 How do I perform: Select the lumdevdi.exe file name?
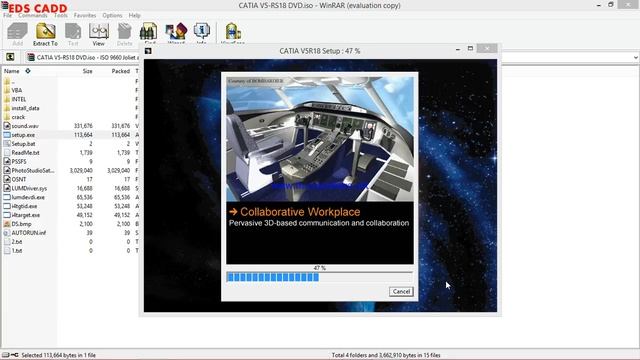(28, 197)
